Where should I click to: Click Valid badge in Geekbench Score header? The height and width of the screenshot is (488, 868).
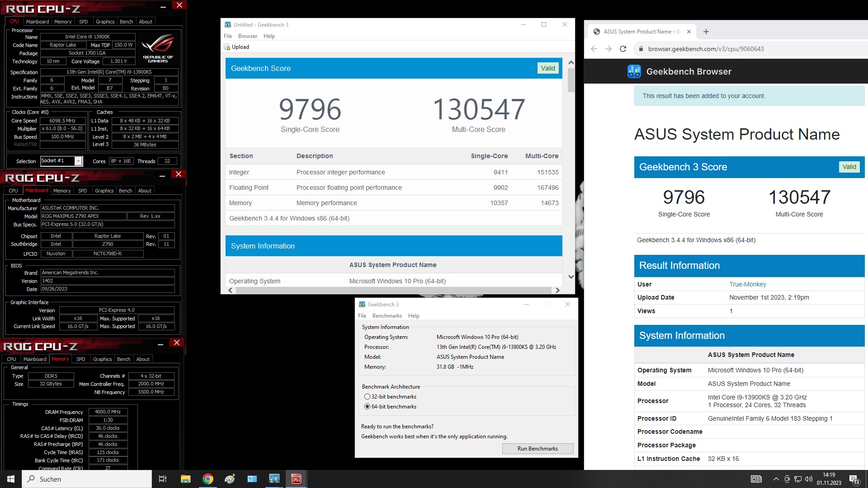pyautogui.click(x=548, y=68)
